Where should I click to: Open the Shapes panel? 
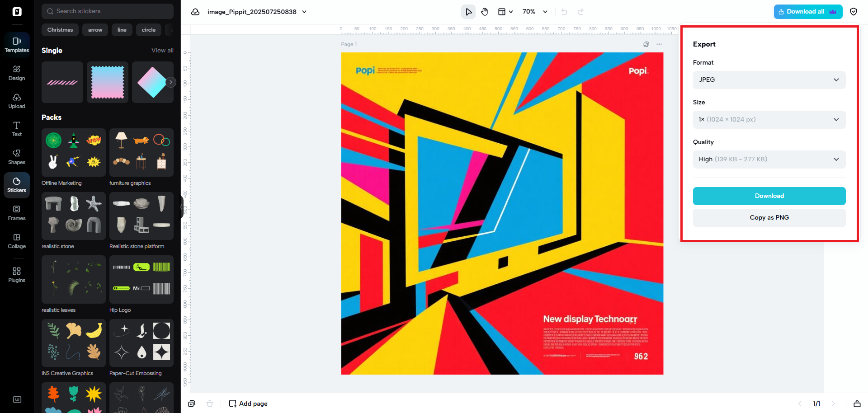[x=16, y=157]
